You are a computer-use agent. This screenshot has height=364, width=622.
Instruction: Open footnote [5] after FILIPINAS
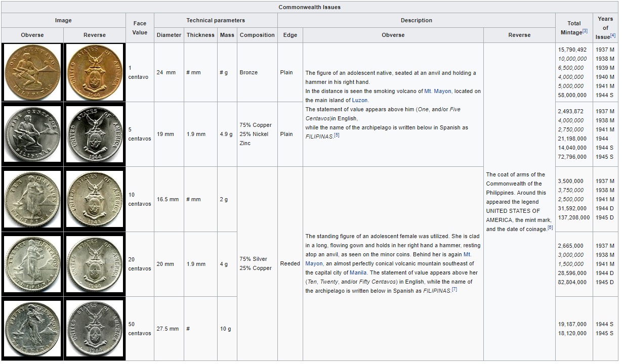337,135
